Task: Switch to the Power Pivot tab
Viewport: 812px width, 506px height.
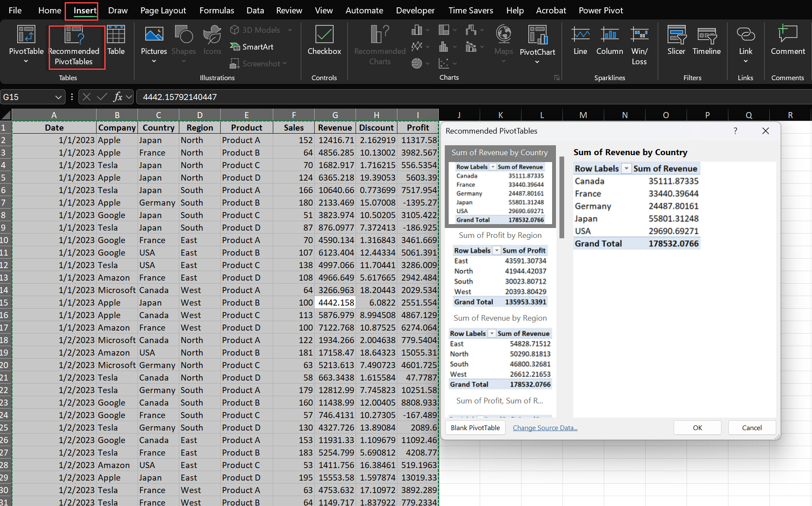Action: (x=601, y=10)
